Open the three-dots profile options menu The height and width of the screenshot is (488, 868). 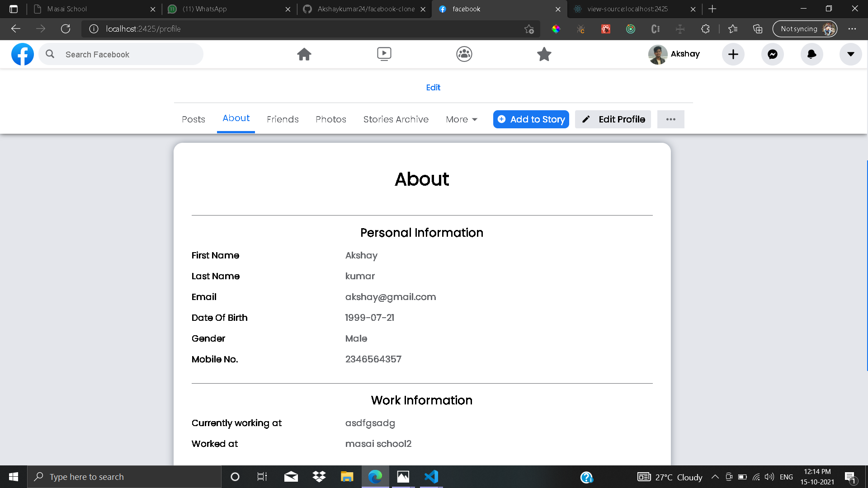click(671, 119)
